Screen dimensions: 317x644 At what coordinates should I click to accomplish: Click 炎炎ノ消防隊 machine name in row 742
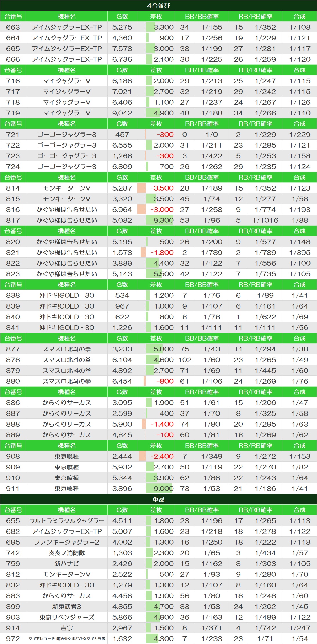[x=67, y=553]
